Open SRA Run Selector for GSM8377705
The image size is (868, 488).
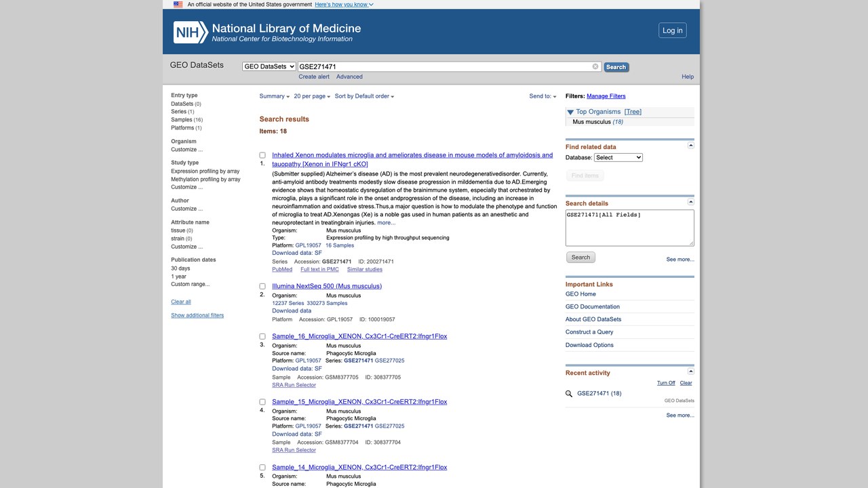coord(294,385)
